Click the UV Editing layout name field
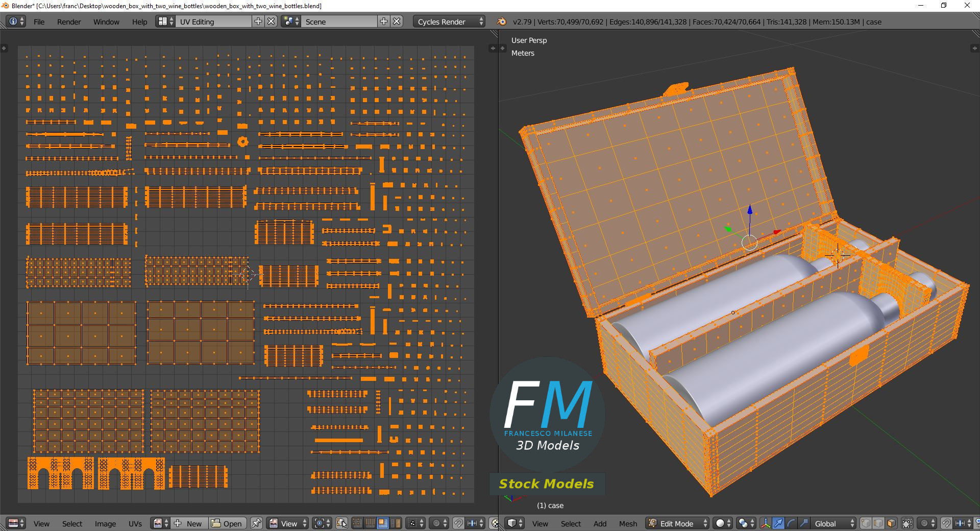This screenshot has height=531, width=980. click(214, 21)
